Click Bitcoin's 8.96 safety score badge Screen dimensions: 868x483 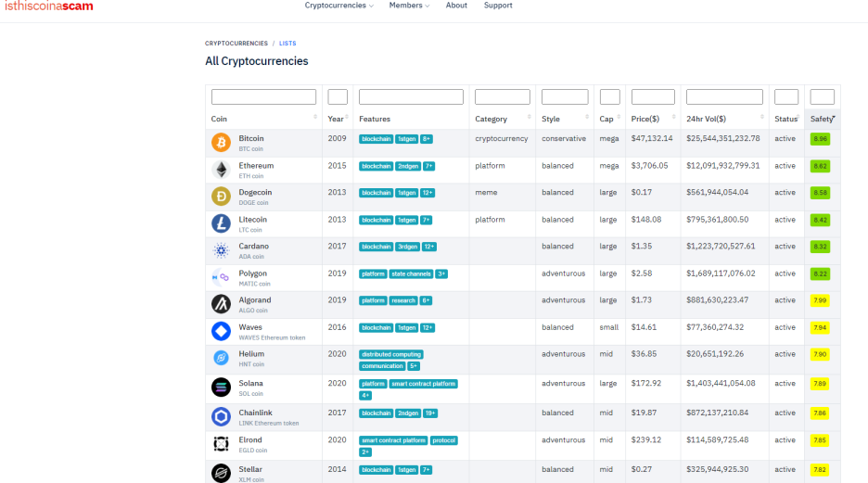820,139
